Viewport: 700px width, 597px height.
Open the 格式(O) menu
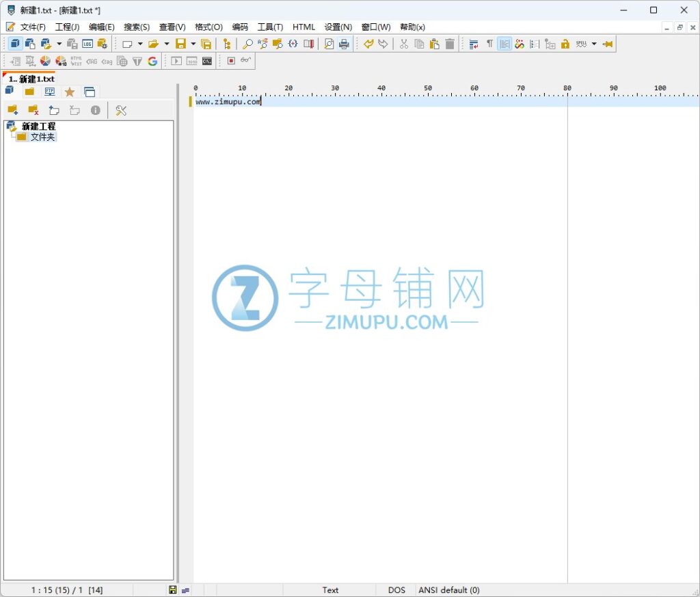pyautogui.click(x=208, y=27)
